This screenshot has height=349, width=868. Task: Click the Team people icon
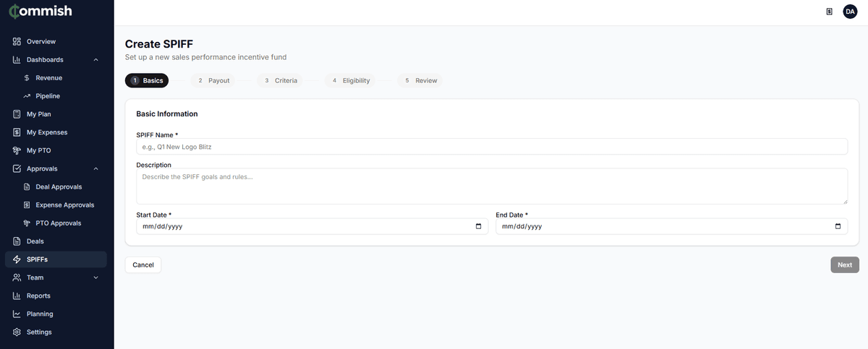(x=17, y=277)
